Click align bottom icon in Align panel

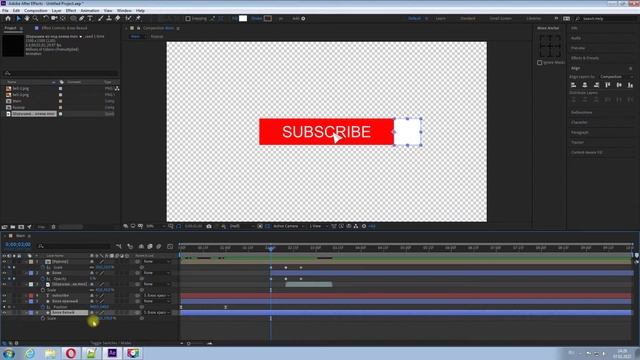point(631,85)
